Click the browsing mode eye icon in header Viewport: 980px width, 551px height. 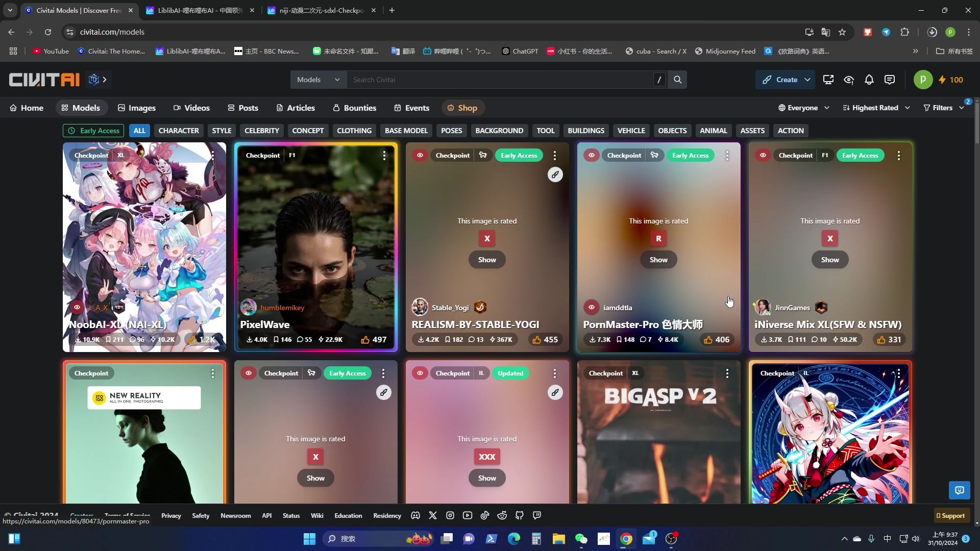click(848, 80)
